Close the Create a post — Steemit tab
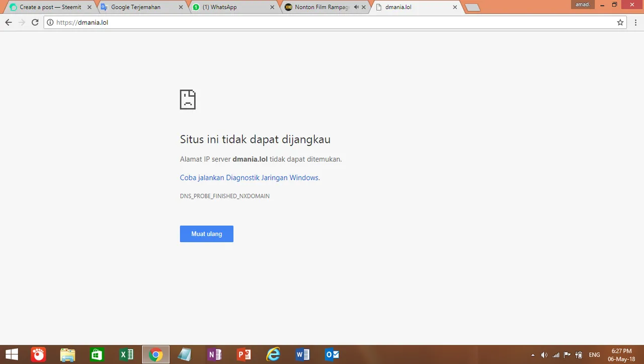Screen dimensions: 644x364 90,7
